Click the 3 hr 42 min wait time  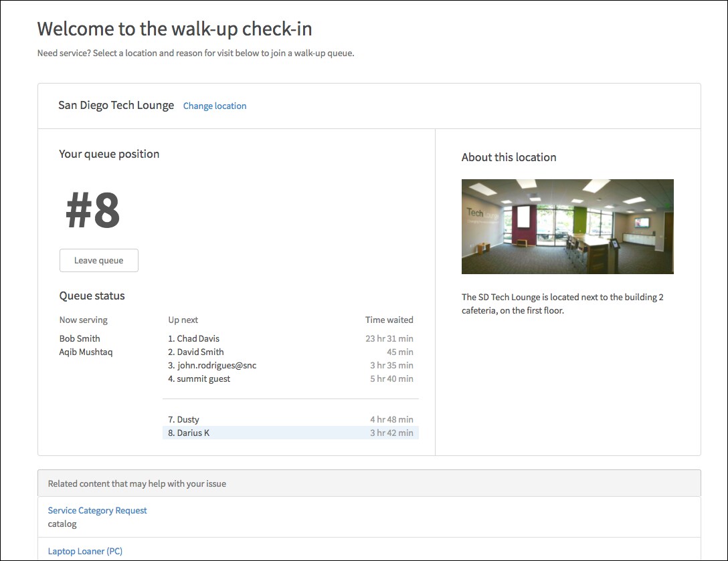point(391,433)
